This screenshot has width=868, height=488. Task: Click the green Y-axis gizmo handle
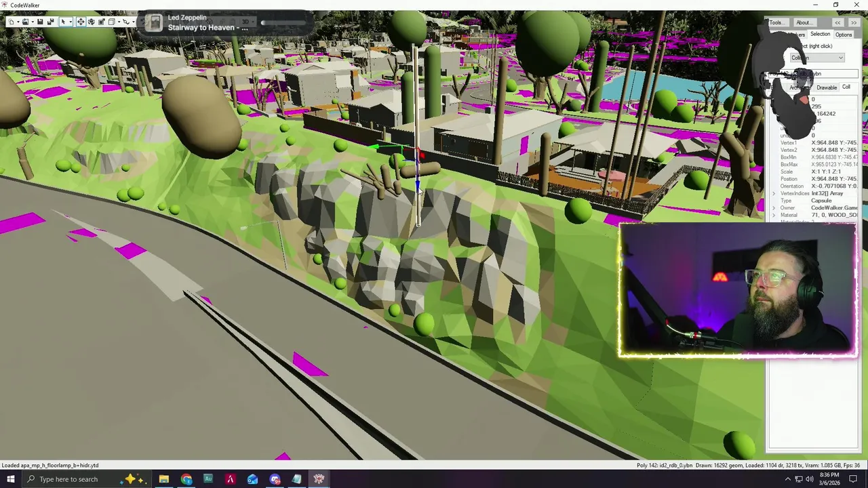374,146
